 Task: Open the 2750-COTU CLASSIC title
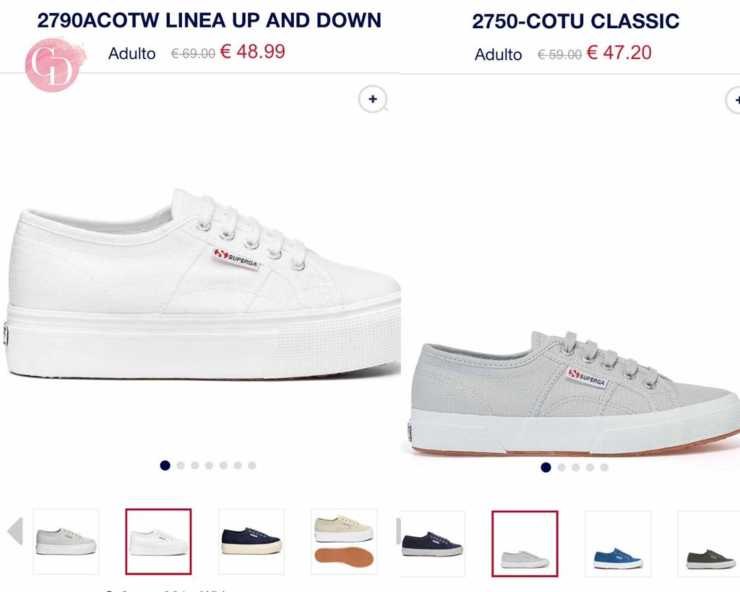point(576,21)
